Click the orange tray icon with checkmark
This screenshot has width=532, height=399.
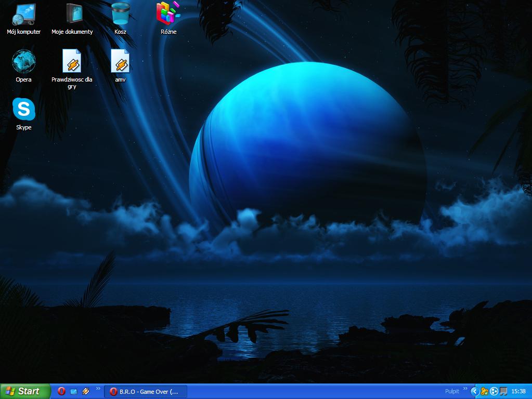[485, 392]
